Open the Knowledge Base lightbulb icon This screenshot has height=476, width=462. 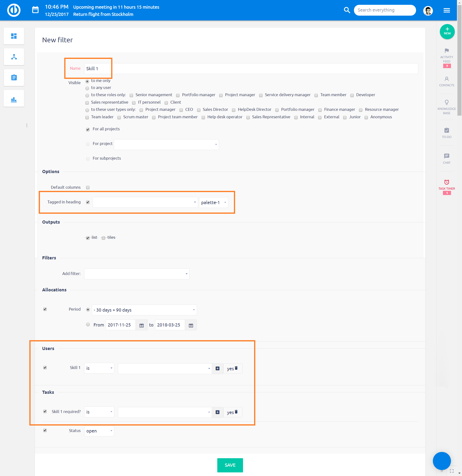[446, 102]
